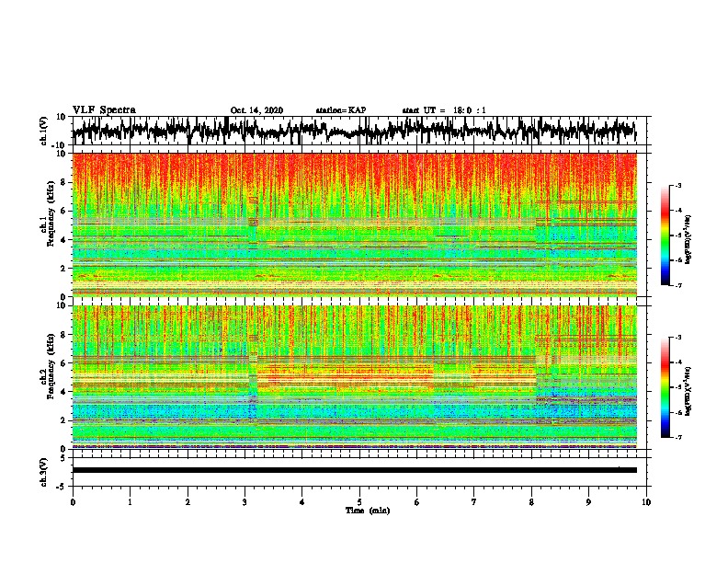Click the black ch.3 voltage bar
The height and width of the screenshot is (563, 728).
pyautogui.click(x=355, y=470)
